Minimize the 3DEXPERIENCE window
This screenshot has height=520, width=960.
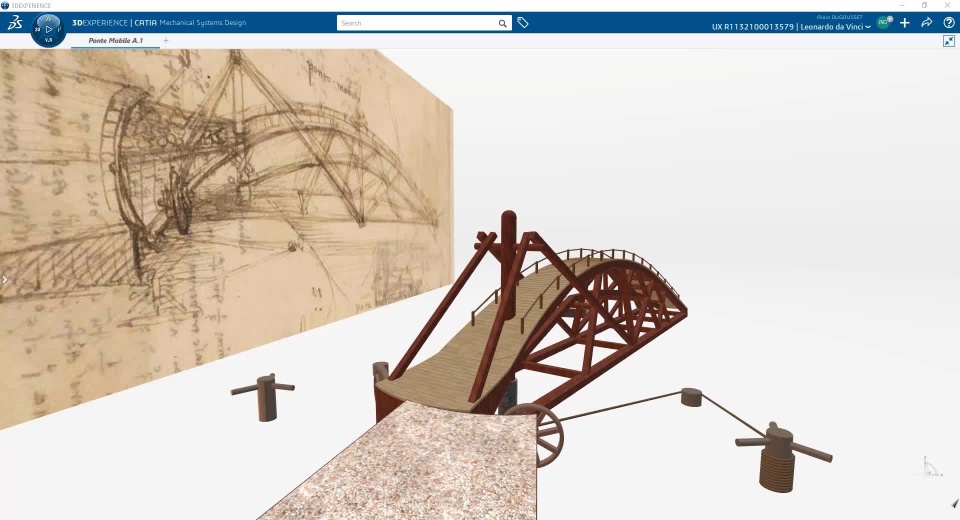902,5
